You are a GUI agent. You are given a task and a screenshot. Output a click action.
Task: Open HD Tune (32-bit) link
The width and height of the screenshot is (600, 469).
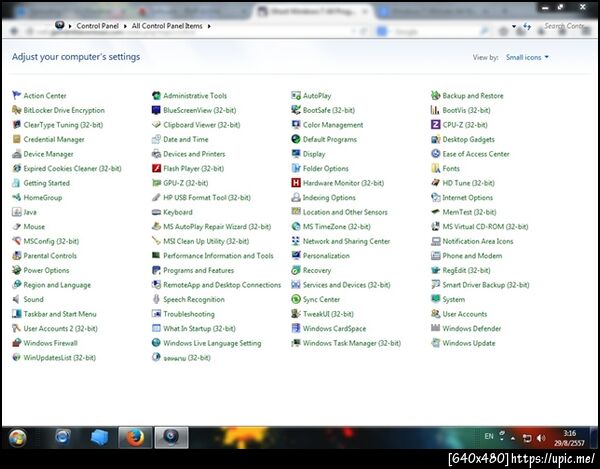pyautogui.click(x=469, y=183)
